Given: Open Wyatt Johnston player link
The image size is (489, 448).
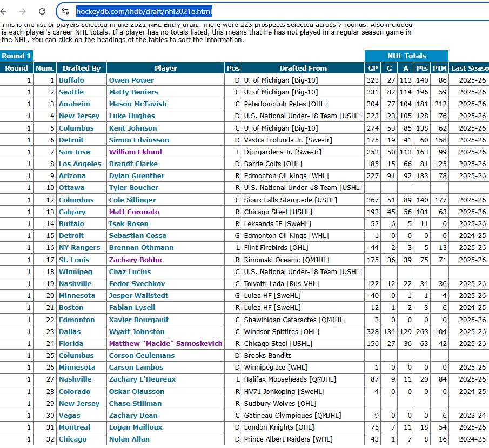Looking at the screenshot, I should [137, 331].
